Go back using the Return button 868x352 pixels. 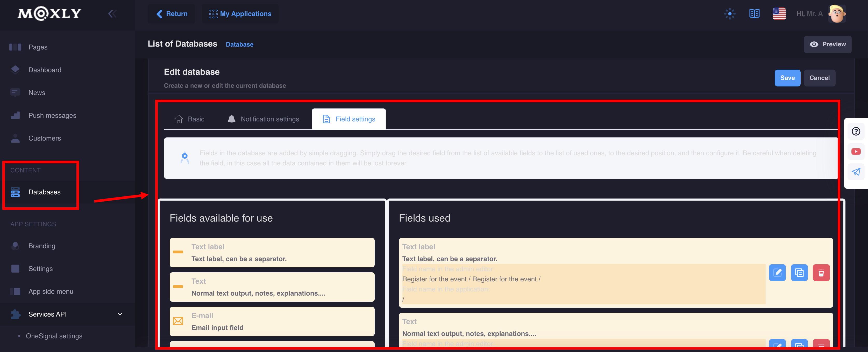pyautogui.click(x=172, y=14)
